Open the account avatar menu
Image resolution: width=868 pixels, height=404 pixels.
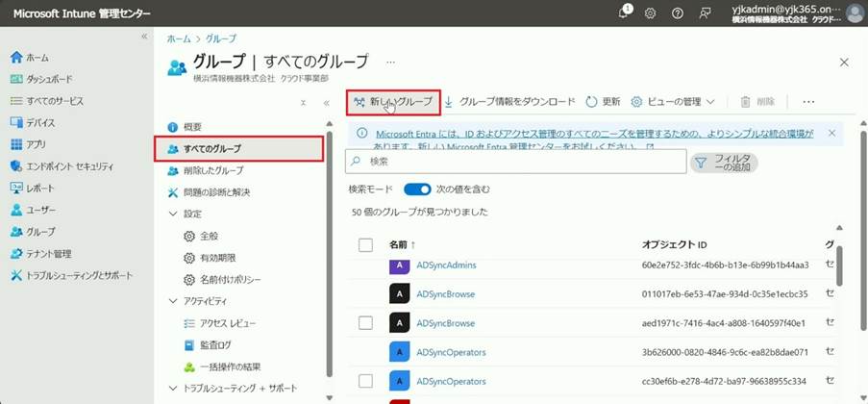(856, 13)
